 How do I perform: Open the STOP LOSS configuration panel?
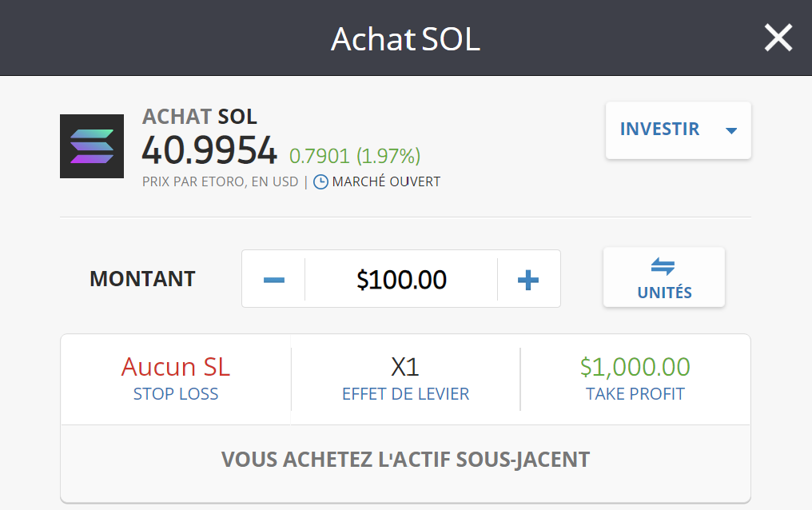[175, 379]
